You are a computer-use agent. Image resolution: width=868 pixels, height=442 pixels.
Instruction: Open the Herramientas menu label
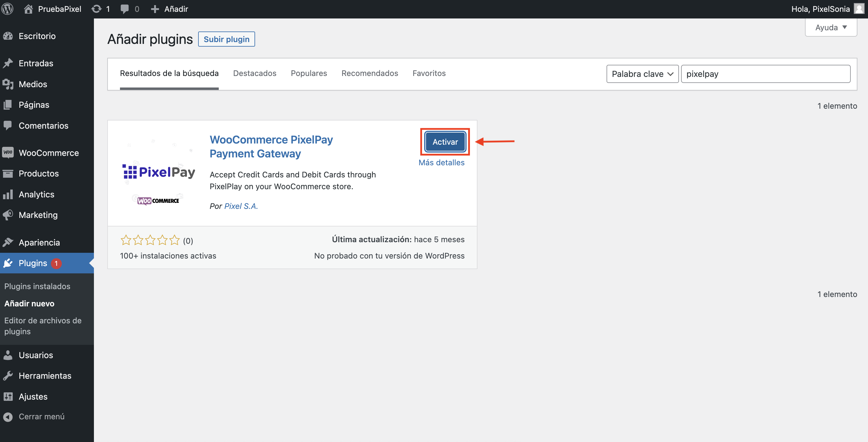(x=45, y=376)
